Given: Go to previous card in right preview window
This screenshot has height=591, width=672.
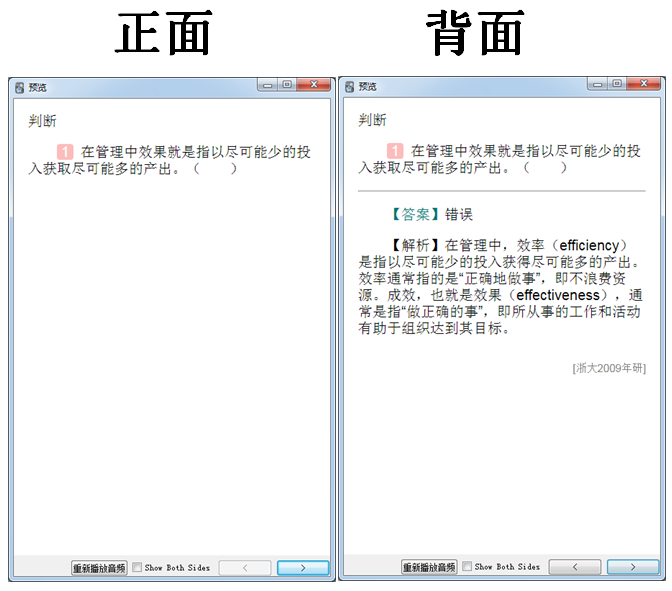Looking at the screenshot, I should [575, 567].
